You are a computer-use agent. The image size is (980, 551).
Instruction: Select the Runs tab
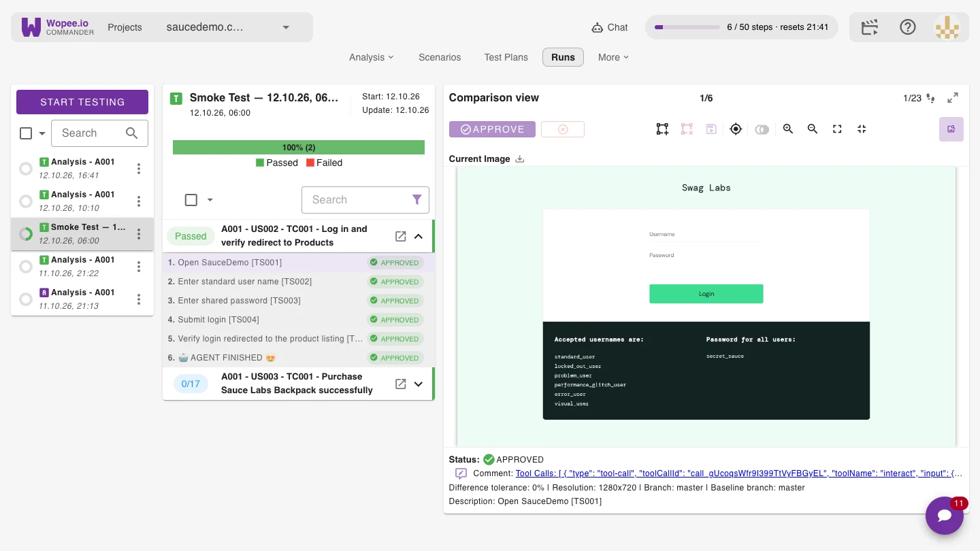(563, 57)
